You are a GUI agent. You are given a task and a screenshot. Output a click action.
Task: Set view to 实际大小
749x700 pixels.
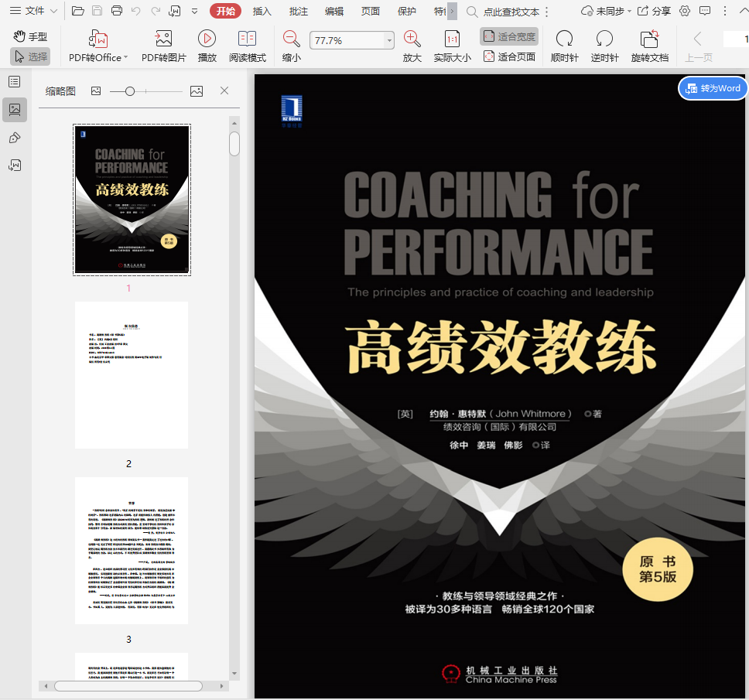coord(452,46)
